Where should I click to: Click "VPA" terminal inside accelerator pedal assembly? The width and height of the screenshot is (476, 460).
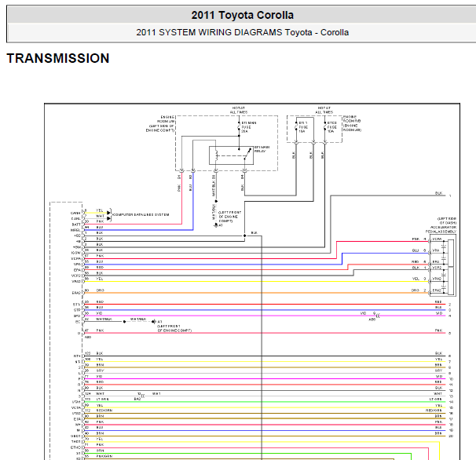[436, 250]
